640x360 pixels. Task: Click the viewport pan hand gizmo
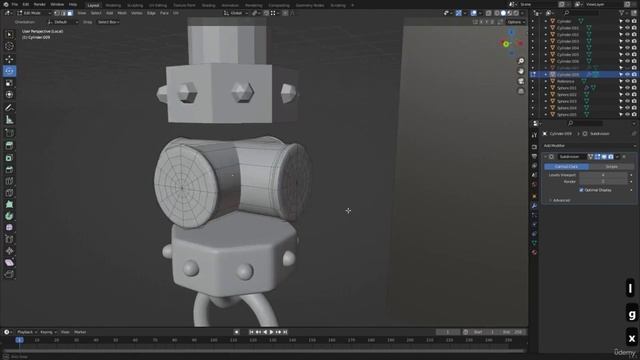521,71
